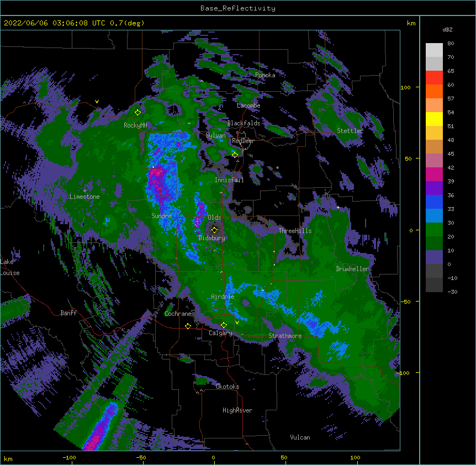The image size is (476, 465).
Task: Pick the bright green 20-30 dBZ legend swatch
Action: 434,230
